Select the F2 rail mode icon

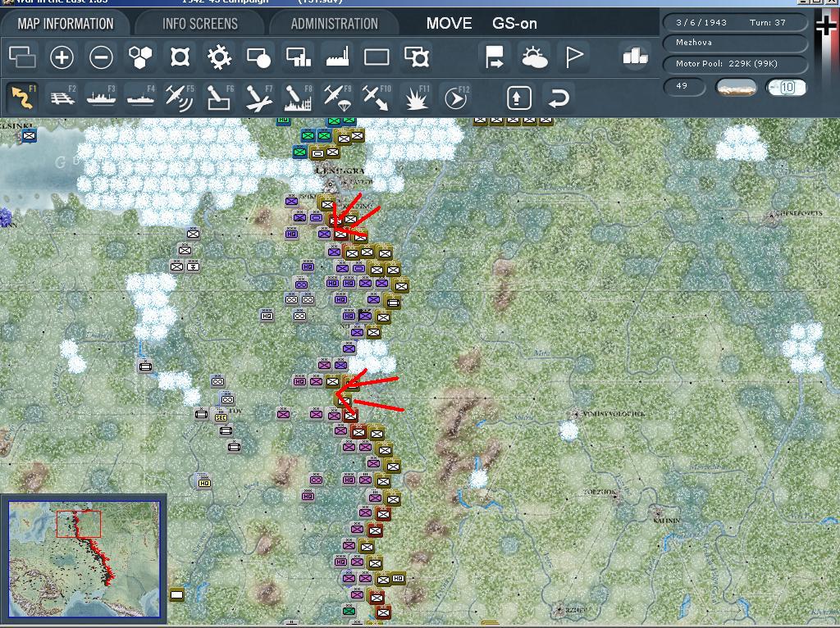[x=62, y=98]
